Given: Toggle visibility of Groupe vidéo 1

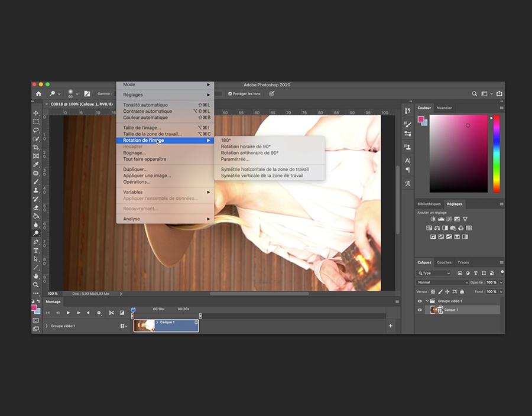Looking at the screenshot, I should tap(420, 301).
